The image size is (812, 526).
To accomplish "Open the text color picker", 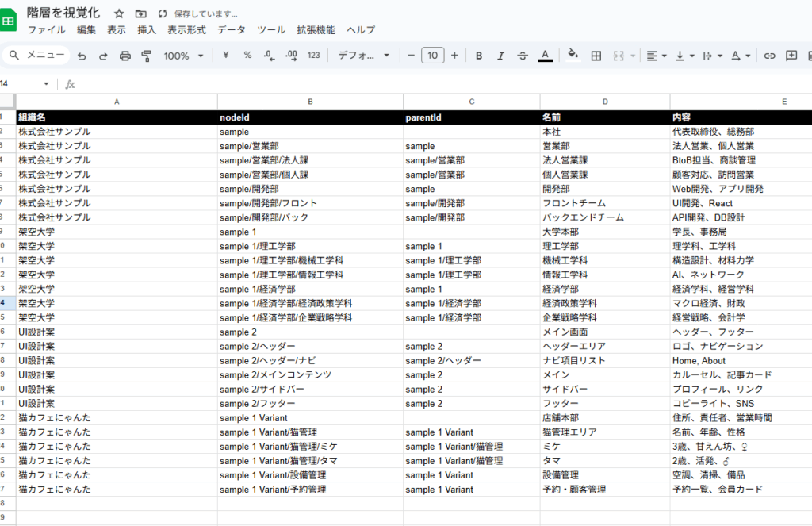I will pos(545,56).
